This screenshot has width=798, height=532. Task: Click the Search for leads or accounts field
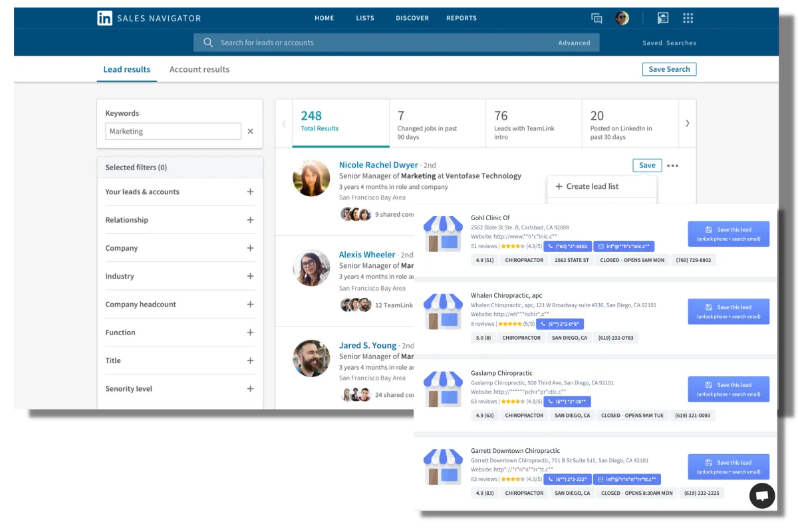pos(396,43)
